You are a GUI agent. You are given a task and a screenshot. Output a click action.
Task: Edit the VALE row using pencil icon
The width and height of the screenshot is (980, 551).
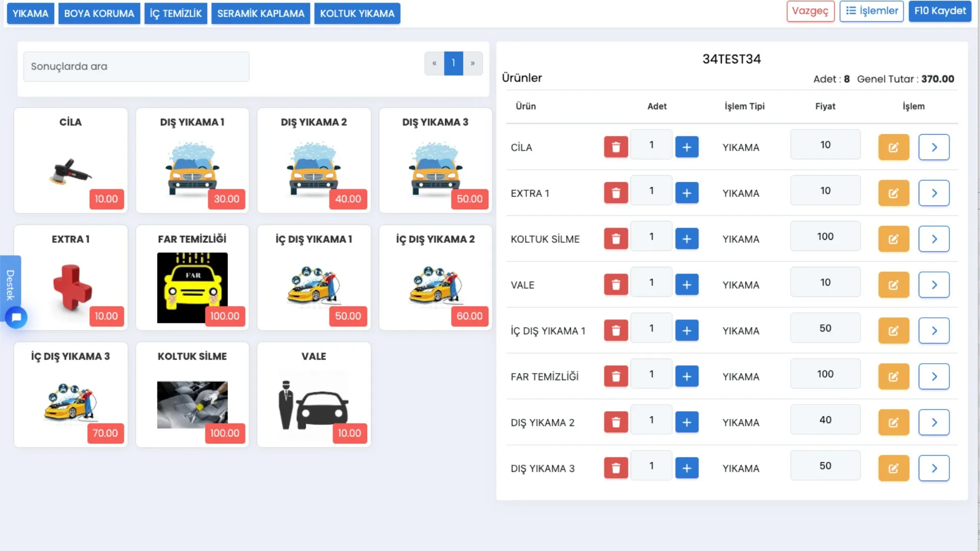tap(894, 284)
